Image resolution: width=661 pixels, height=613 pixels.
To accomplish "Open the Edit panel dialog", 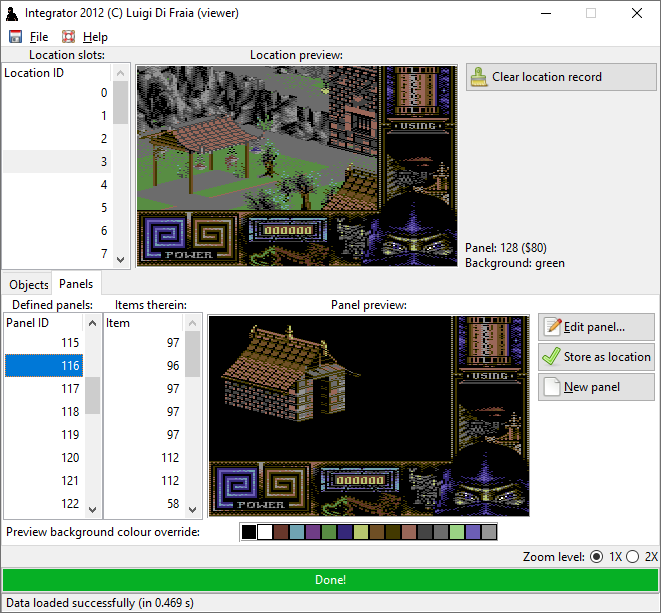I will click(596, 327).
